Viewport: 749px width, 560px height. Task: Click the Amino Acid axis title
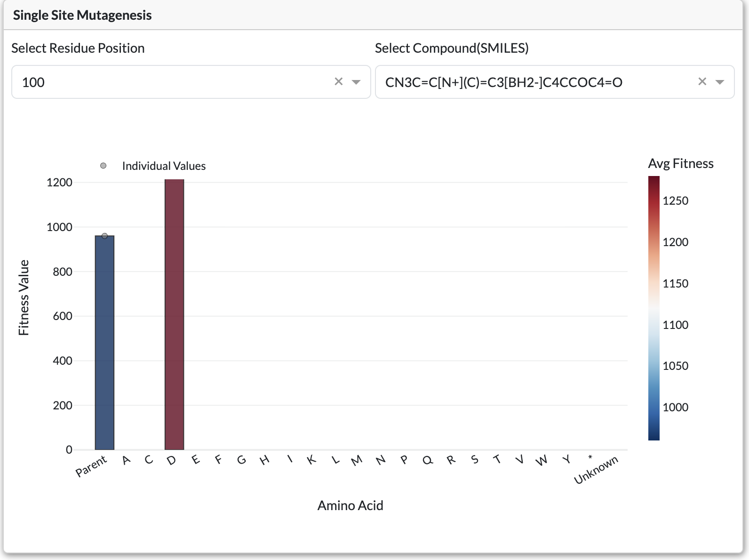pyautogui.click(x=350, y=505)
